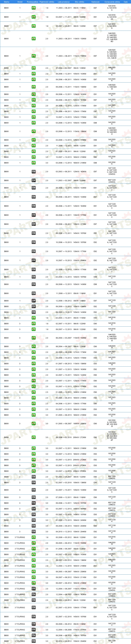The width and height of the screenshot is (131, 644).
Task: Click ON diesel icon in 120kW/163KM E87 row
Action: pyautogui.click(x=34, y=172)
